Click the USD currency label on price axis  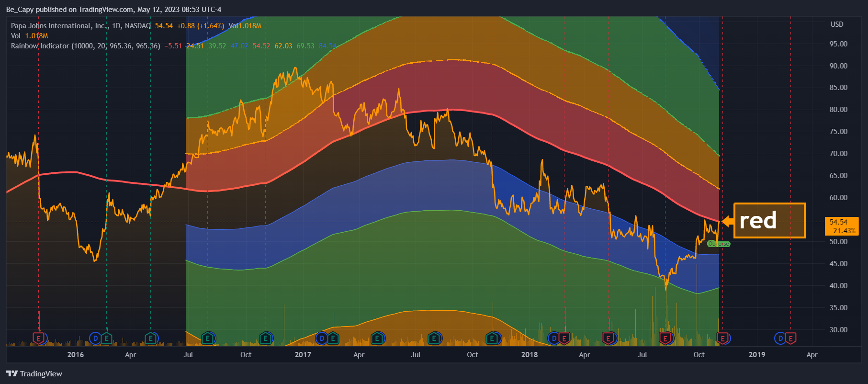tap(837, 24)
